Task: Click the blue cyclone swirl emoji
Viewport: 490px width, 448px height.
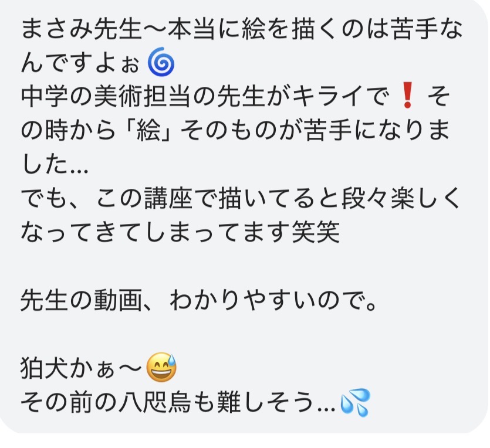Action: pos(161,62)
